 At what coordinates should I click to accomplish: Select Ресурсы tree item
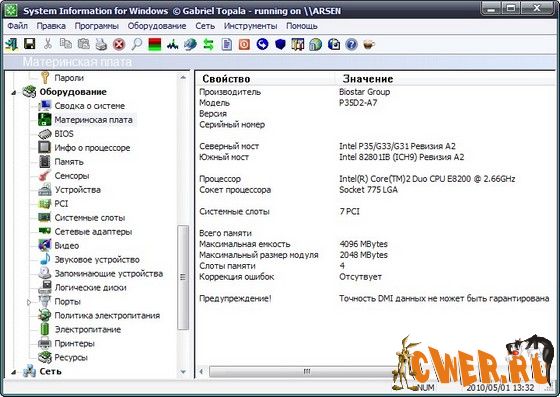[71, 357]
